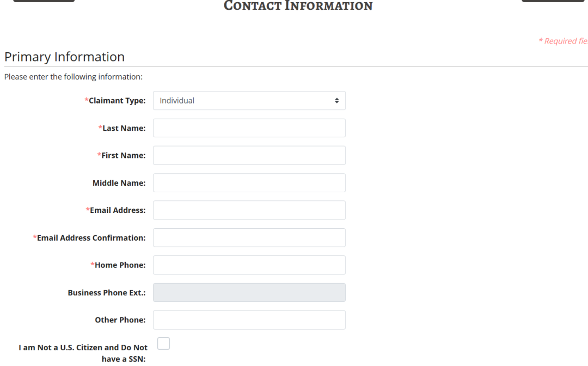Select the Email Address Confirmation box
588x366 pixels.
coord(249,238)
